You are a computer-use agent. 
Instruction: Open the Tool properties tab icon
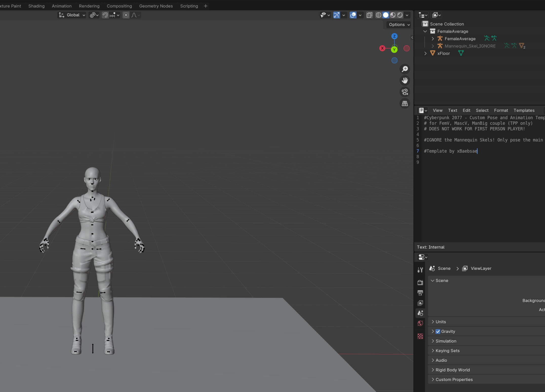(x=420, y=270)
